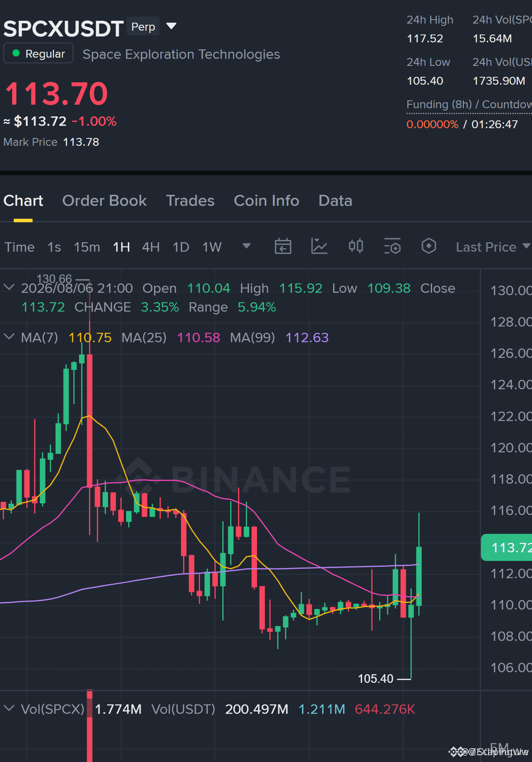The image size is (532, 762).
Task: Open the chart indicators line icon
Action: tap(319, 247)
